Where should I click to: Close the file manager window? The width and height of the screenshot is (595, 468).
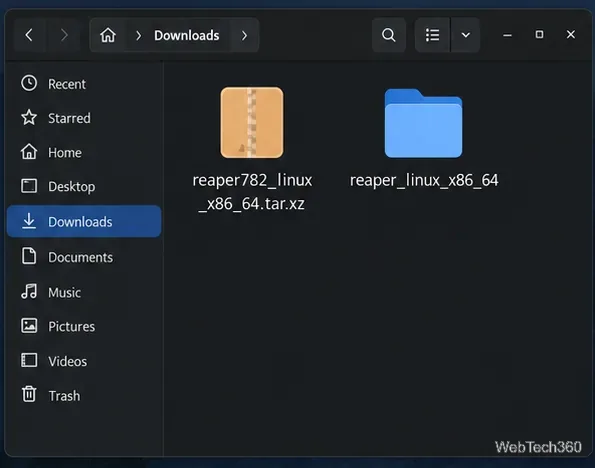[x=571, y=35]
